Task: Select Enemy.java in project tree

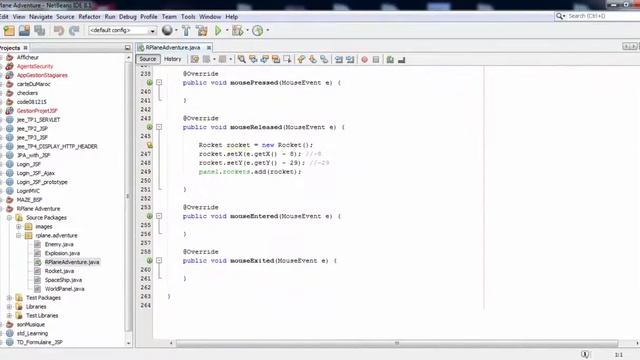Action: point(59,244)
